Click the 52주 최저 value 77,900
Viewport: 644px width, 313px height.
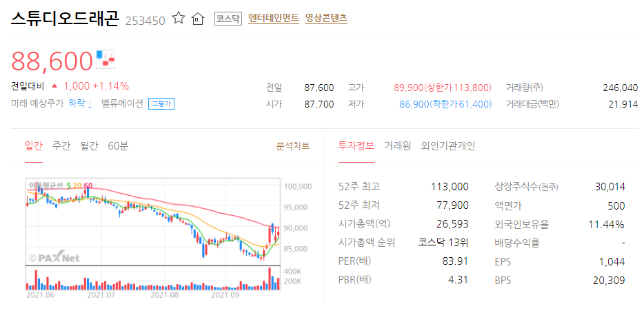coord(453,205)
